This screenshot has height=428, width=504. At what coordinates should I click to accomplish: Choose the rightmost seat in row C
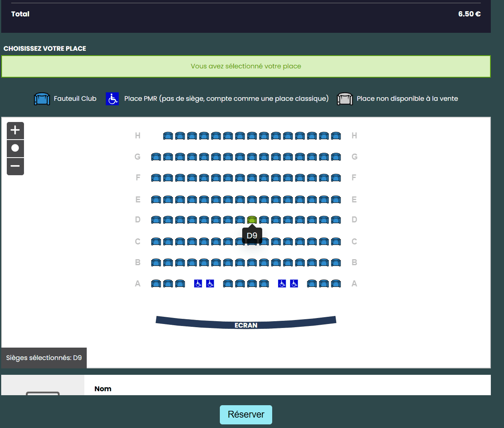coord(336,242)
